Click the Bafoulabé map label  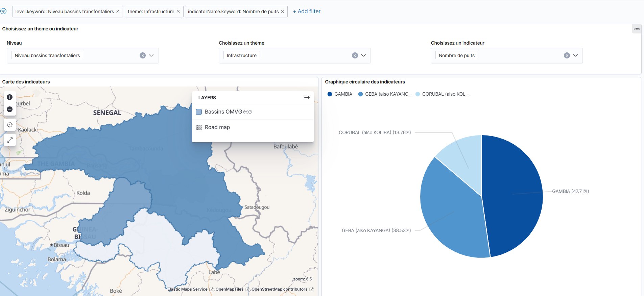[286, 146]
